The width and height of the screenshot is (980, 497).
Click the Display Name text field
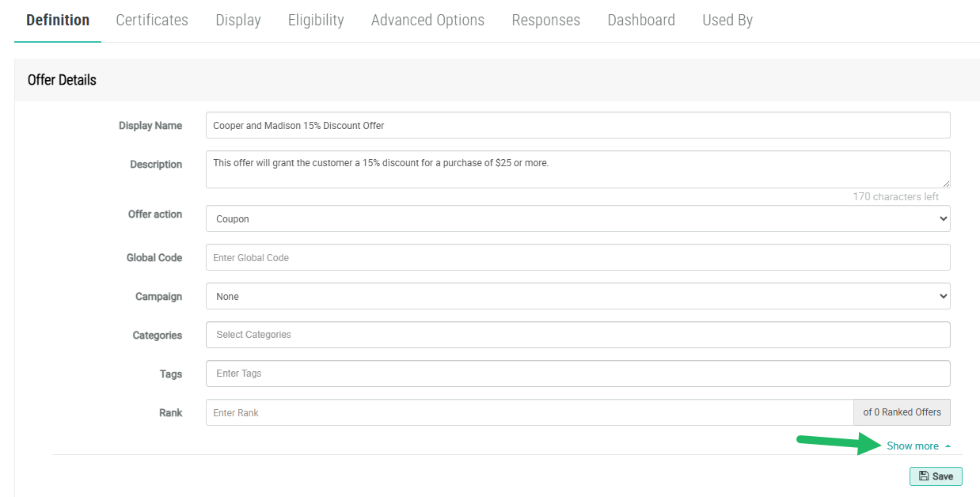577,125
